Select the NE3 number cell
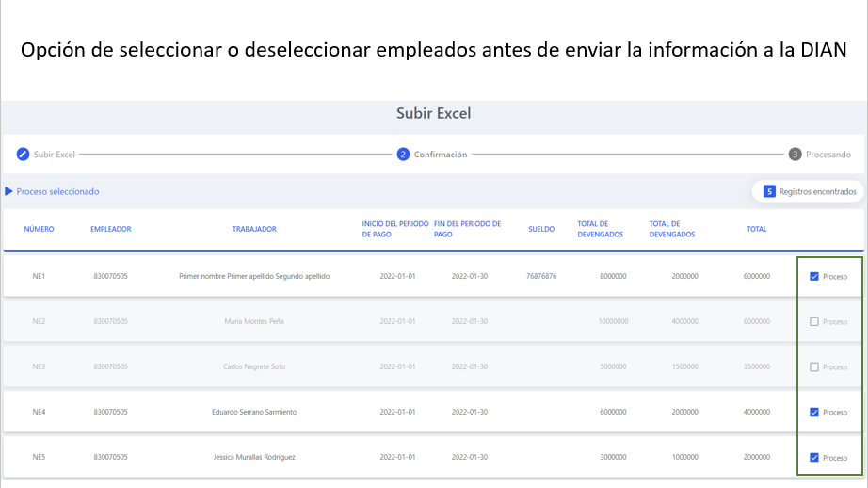This screenshot has height=488, width=868. pos(39,366)
